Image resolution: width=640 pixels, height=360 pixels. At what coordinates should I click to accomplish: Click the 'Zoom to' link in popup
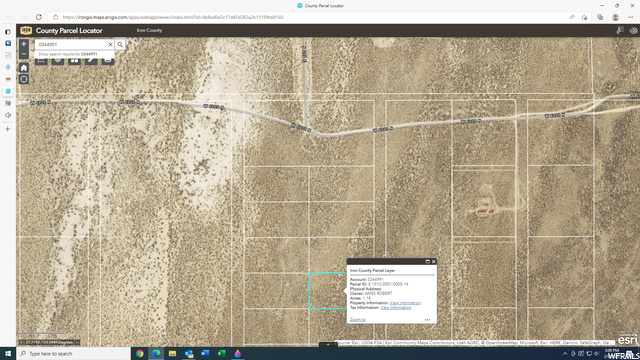pos(358,320)
